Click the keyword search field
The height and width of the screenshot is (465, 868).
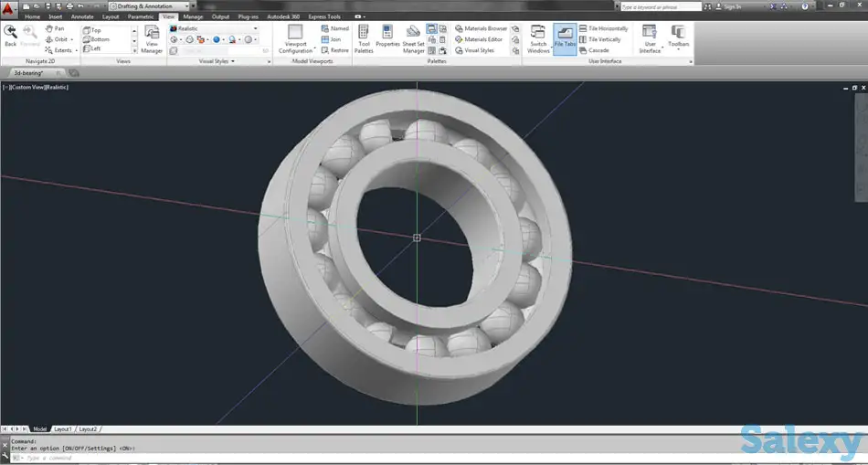661,6
